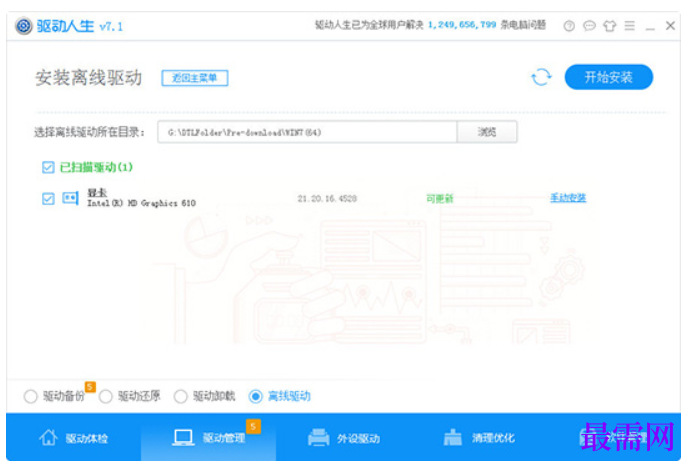693x468 pixels.
Task: Select 驱动备份 radio button
Action: click(x=30, y=396)
